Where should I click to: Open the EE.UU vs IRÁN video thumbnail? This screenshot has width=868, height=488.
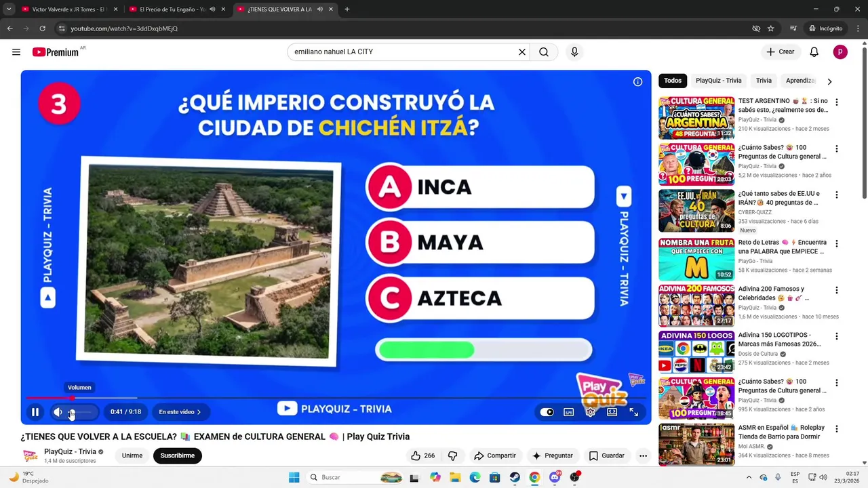(696, 211)
